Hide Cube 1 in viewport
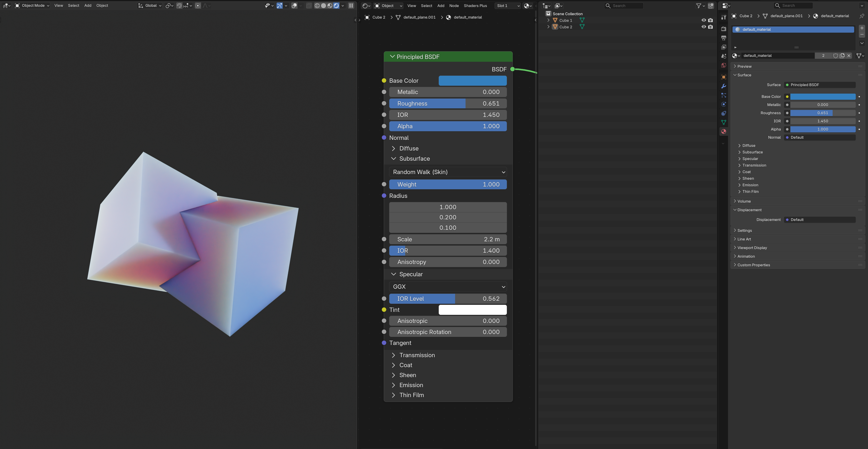This screenshot has height=449, width=868. click(x=704, y=21)
